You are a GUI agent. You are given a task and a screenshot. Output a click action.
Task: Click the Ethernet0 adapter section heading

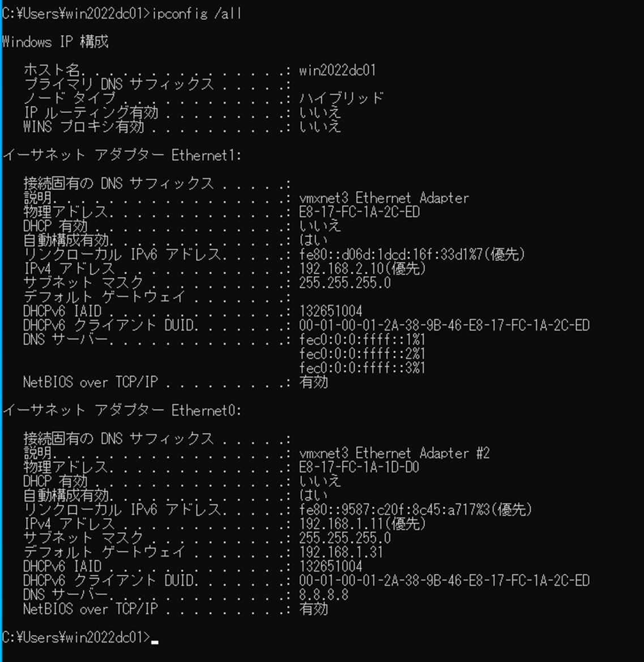(x=122, y=410)
